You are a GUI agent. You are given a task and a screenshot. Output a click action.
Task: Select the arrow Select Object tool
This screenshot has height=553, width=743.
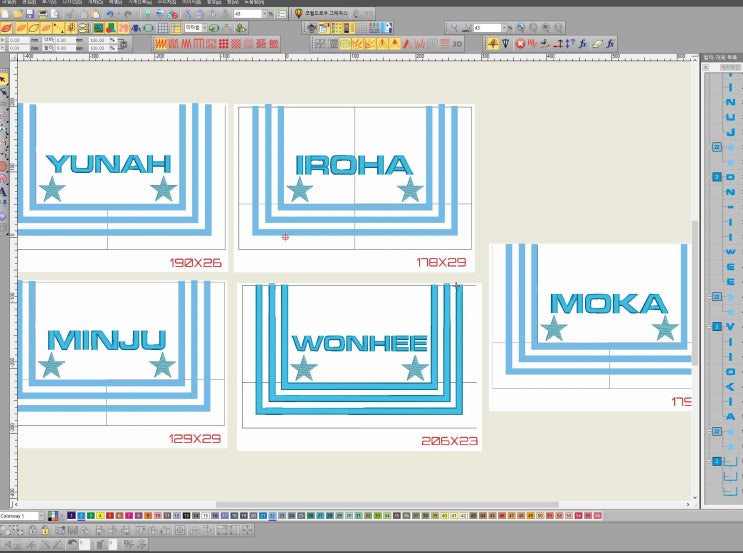coord(3,79)
